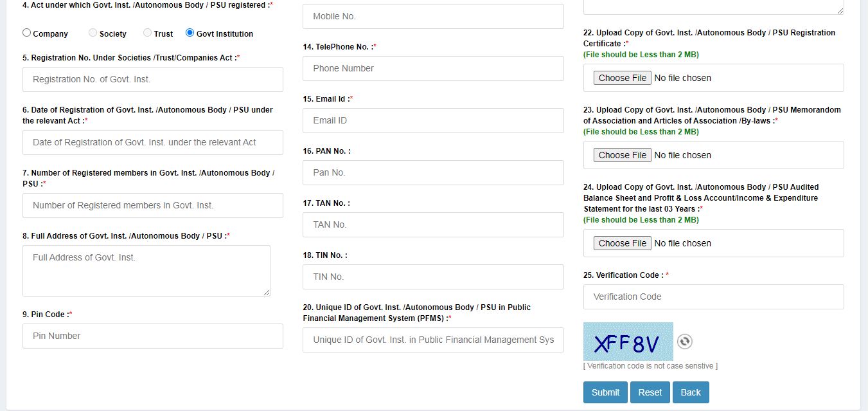The height and width of the screenshot is (411, 868).
Task: Click the captcha refresh icon
Action: click(685, 342)
